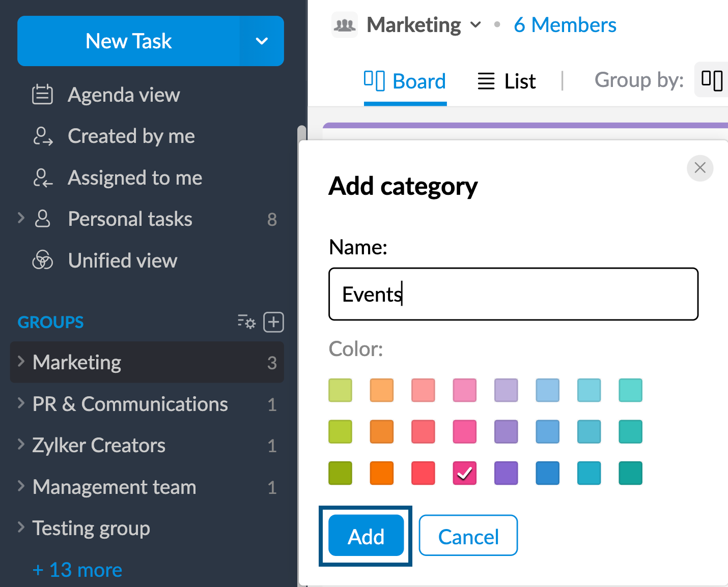Click the category Name input field

click(x=513, y=294)
